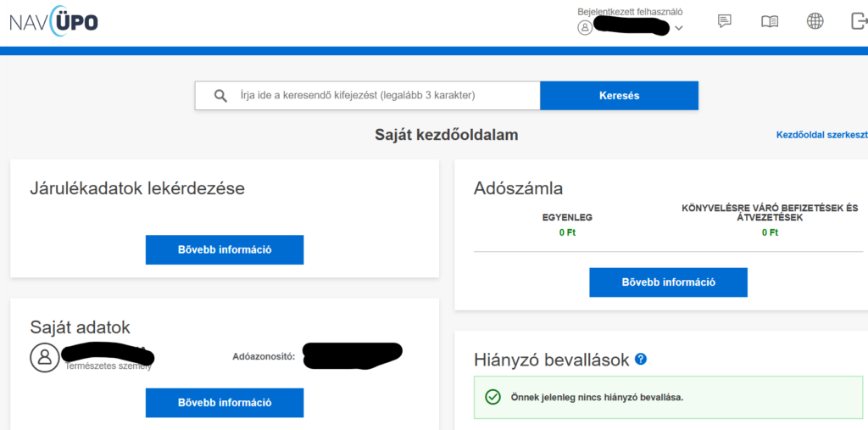Open the user guide book icon
This screenshot has width=868, height=430.
769,22
